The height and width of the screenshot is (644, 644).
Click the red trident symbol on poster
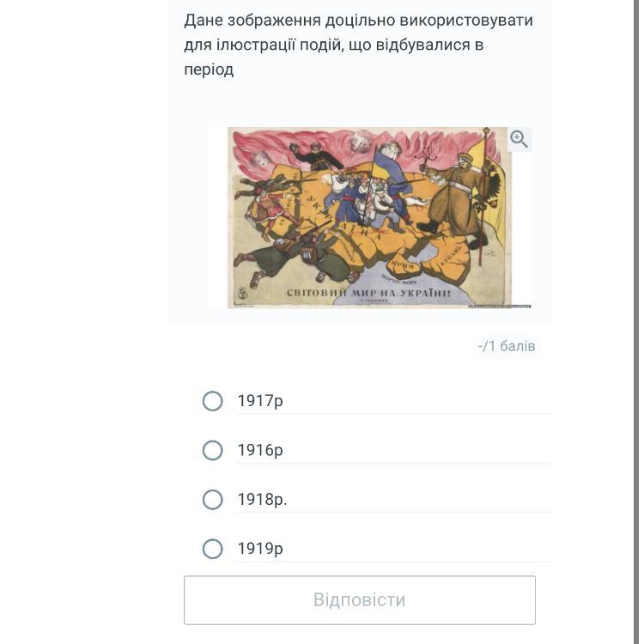424,155
